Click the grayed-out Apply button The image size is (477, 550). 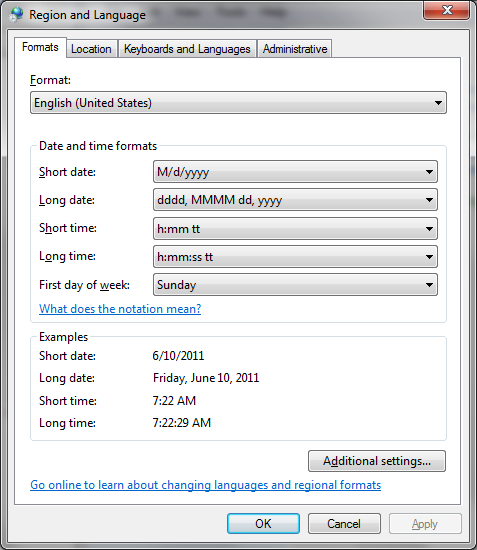[x=425, y=524]
